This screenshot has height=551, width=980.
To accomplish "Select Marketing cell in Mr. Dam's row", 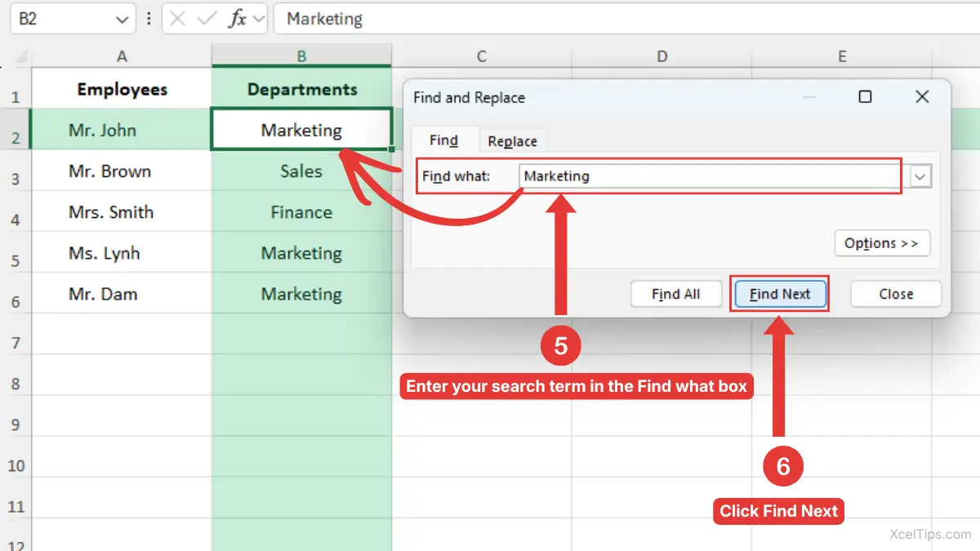I will 302,294.
